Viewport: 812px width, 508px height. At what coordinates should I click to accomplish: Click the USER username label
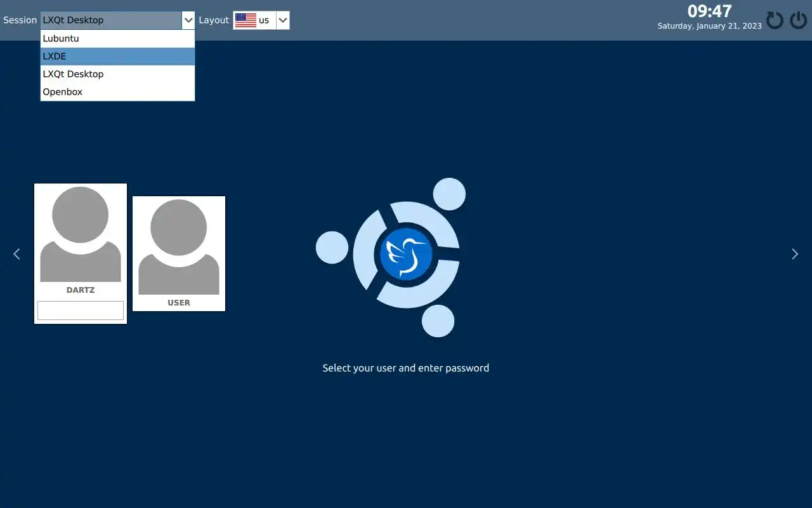coord(179,303)
